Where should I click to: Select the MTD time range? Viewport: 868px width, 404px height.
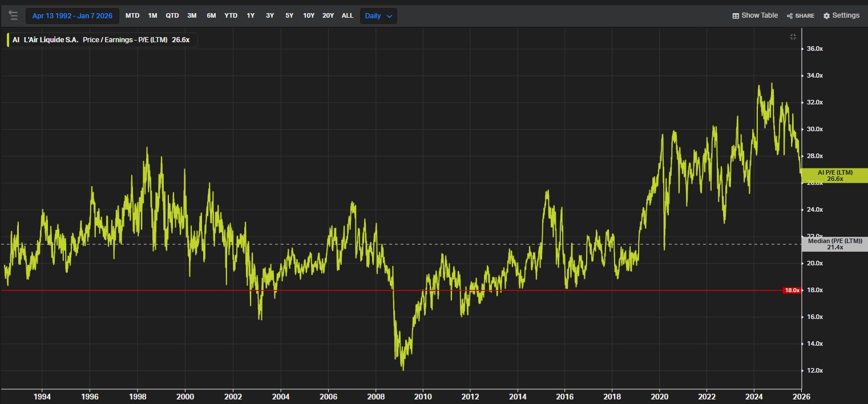coord(132,16)
